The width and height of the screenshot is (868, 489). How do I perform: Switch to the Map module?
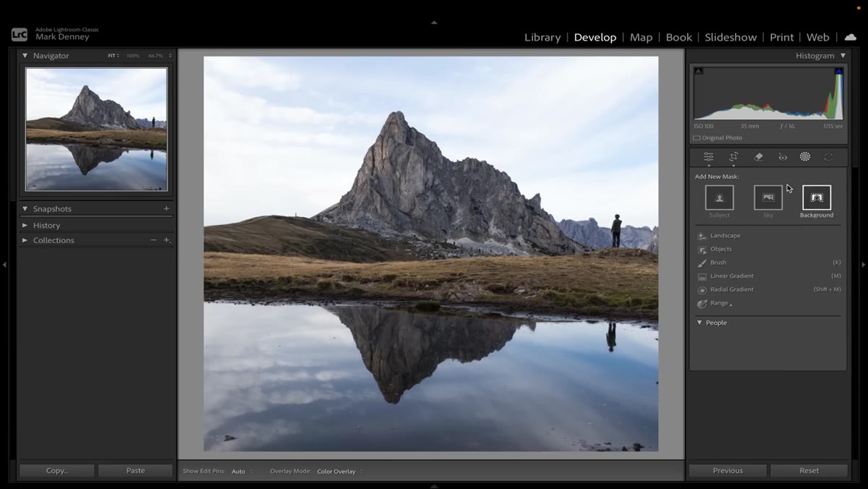(641, 37)
